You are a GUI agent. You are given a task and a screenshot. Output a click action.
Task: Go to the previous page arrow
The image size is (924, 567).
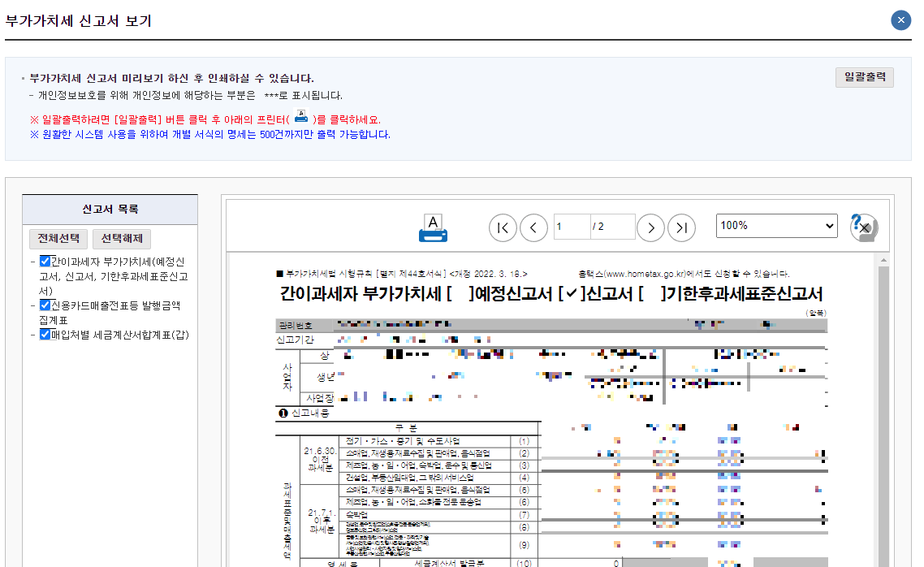coord(533,227)
